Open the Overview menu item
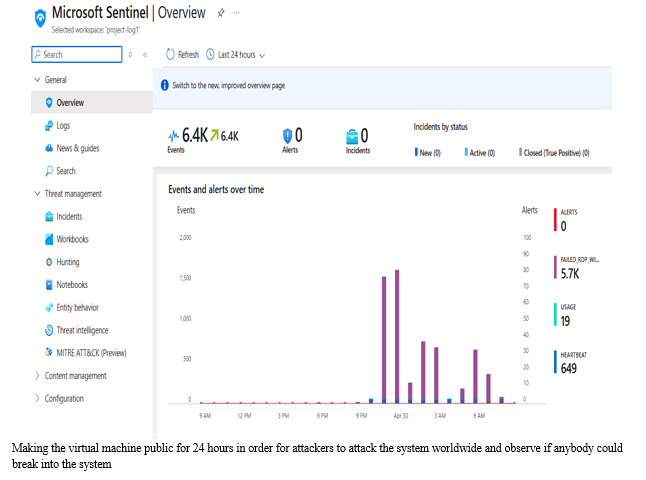Viewport: 646px width, 480px height. pyautogui.click(x=91, y=102)
